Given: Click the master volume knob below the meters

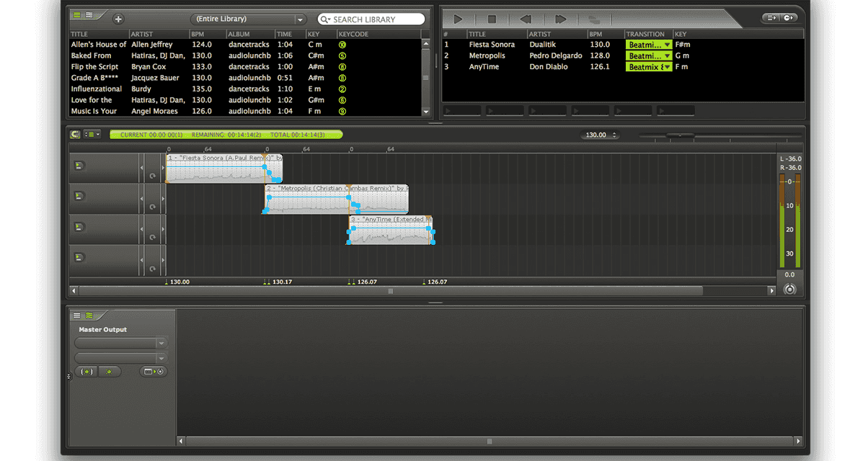Looking at the screenshot, I should (x=789, y=290).
